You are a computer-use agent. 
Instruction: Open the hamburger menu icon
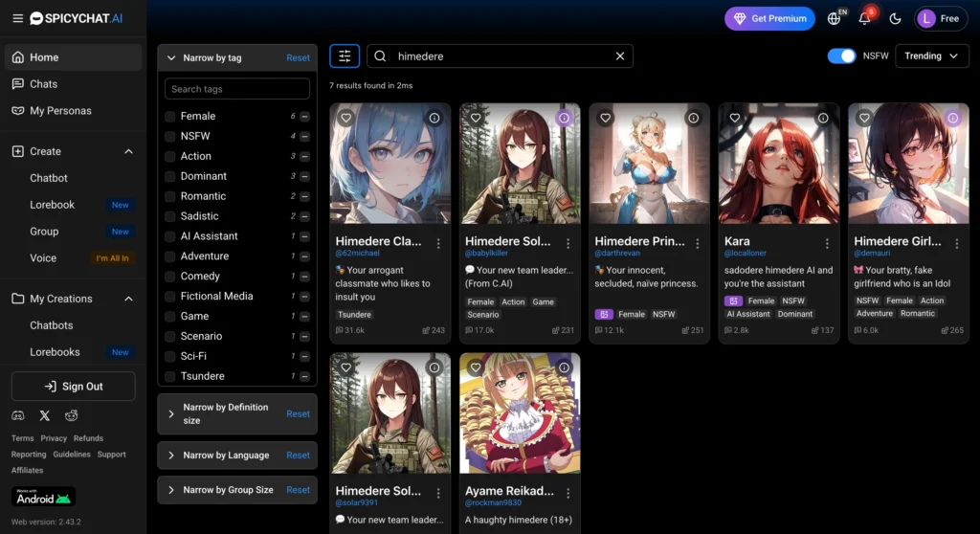(x=17, y=18)
